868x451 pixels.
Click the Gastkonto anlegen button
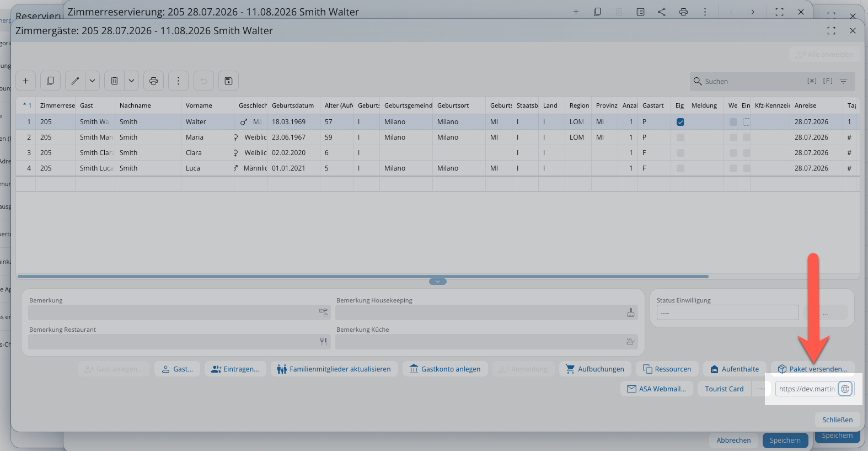point(445,369)
